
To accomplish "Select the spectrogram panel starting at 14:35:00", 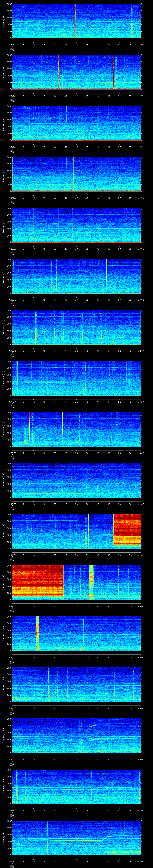I will point(77,225).
